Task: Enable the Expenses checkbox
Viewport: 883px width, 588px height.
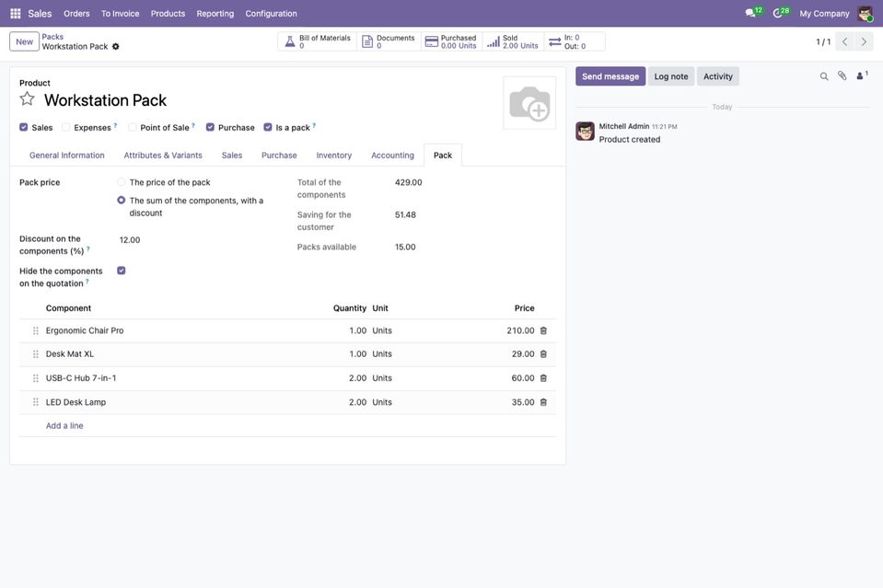Action: (66, 127)
